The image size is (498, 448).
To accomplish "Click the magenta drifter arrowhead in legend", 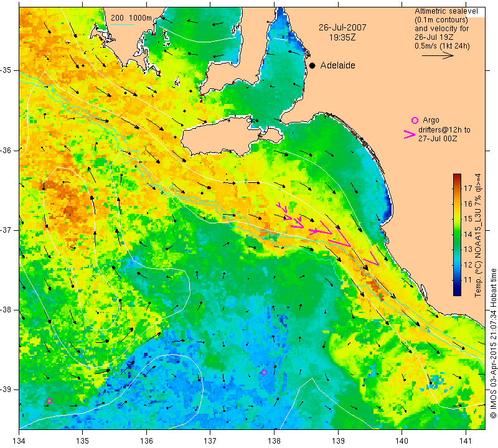I will tap(410, 134).
